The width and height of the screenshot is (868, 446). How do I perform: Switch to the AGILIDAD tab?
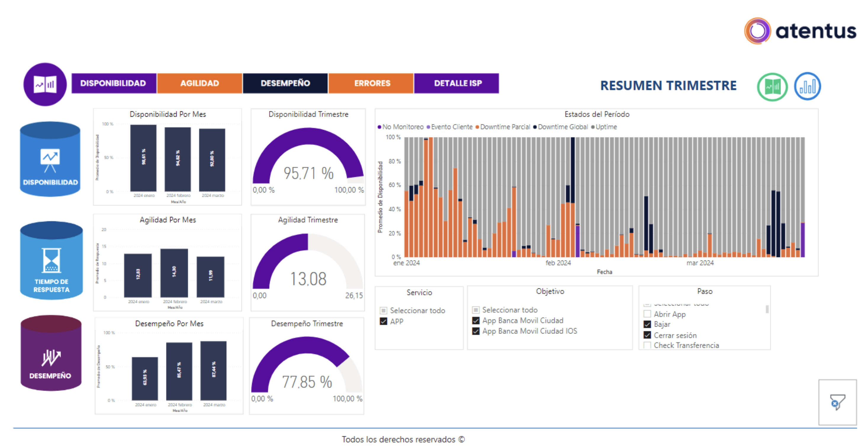pyautogui.click(x=200, y=83)
